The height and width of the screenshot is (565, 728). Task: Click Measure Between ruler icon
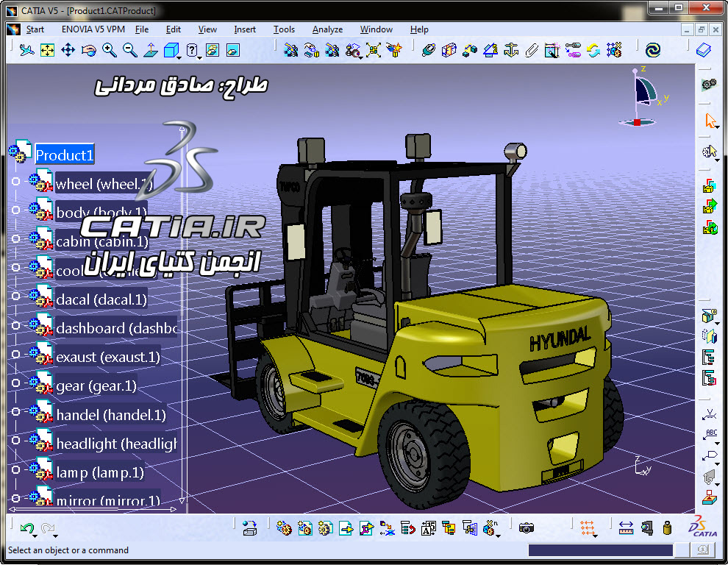(627, 527)
